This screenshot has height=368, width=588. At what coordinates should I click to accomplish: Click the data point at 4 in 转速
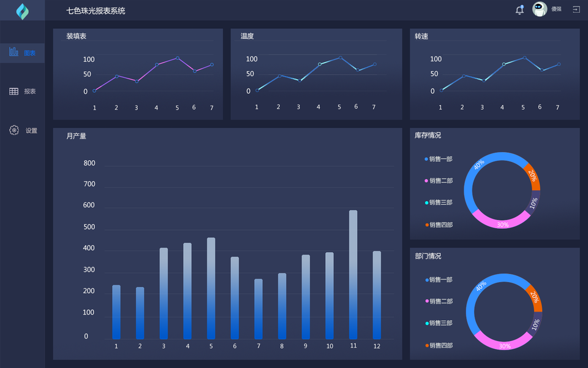pyautogui.click(x=503, y=64)
